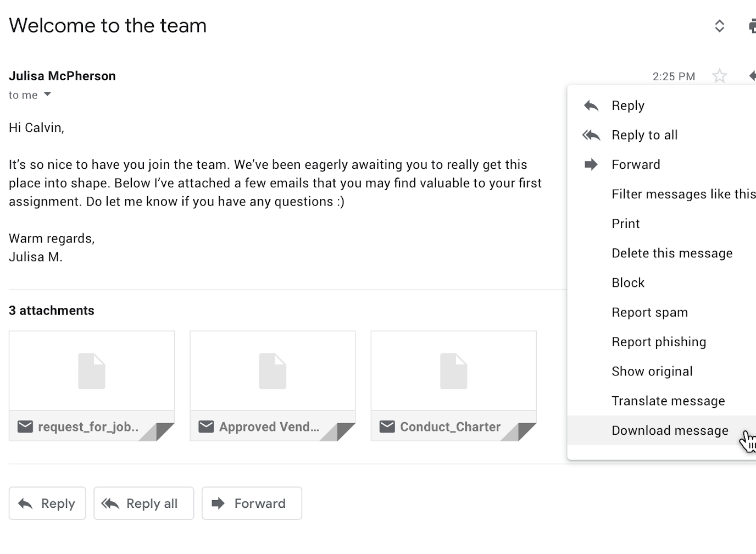
Task: Open the Conduct_Charter attachment thumbnail
Action: click(453, 385)
